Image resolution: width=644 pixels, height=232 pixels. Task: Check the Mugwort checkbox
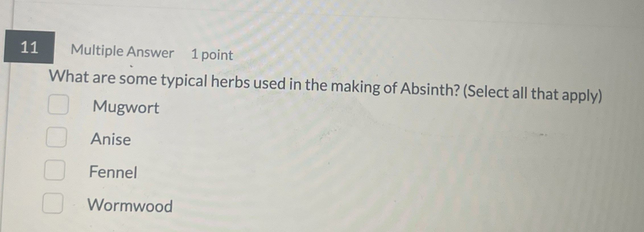58,105
